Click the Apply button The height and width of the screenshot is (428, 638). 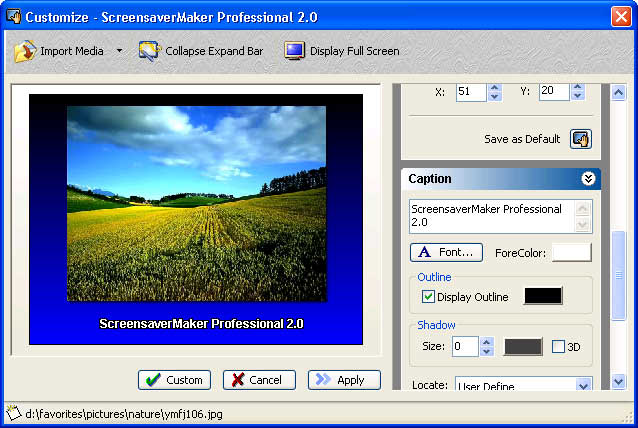click(344, 380)
